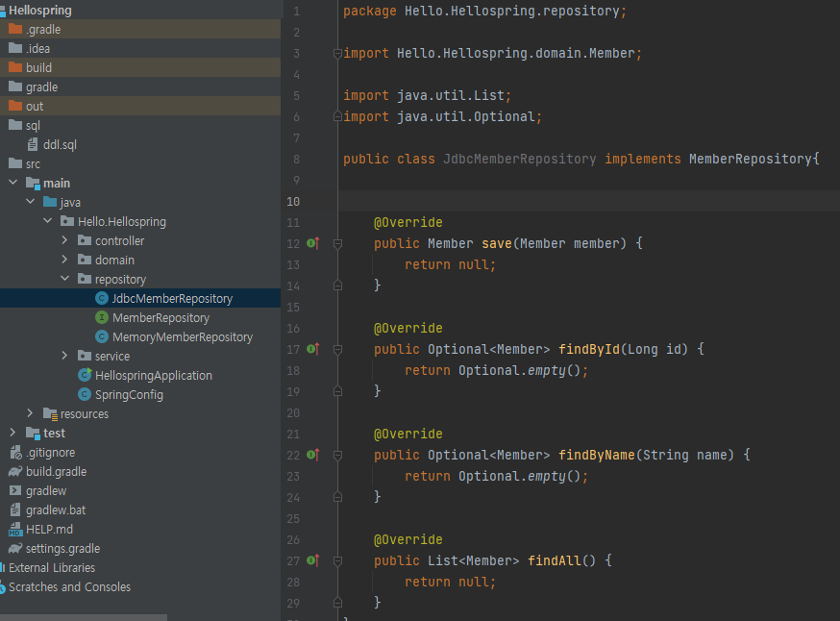The image size is (840, 621).
Task: Expand the service package
Action: pyautogui.click(x=64, y=356)
